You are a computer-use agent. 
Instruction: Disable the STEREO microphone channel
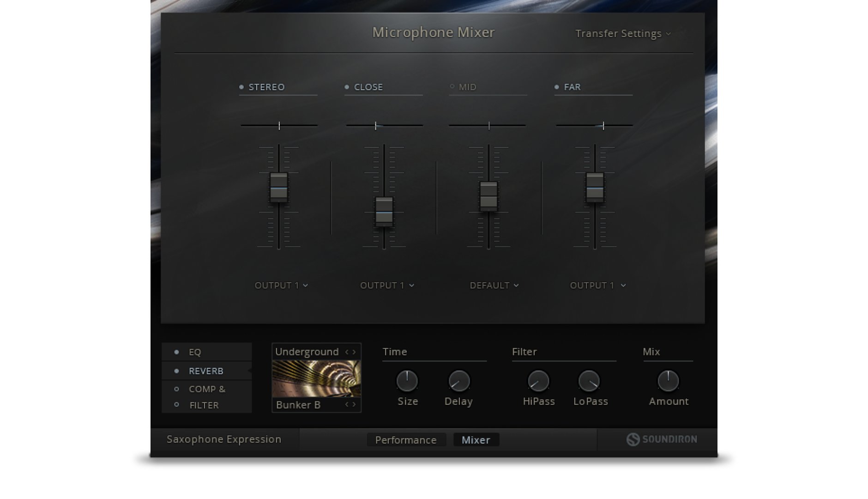coord(241,86)
